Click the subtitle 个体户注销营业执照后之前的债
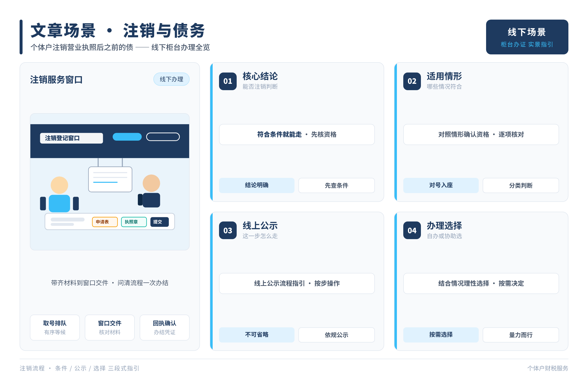Image resolution: width=588 pixels, height=392 pixels. [x=82, y=47]
